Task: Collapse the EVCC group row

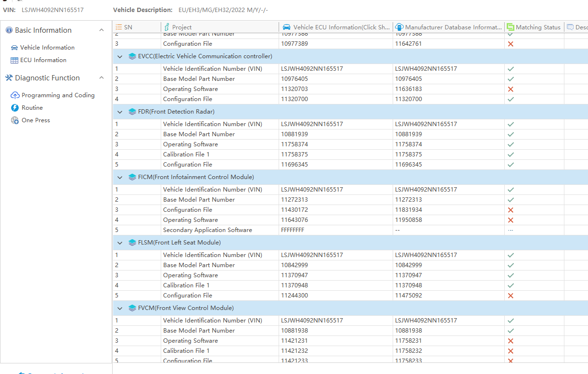Action: coord(120,56)
